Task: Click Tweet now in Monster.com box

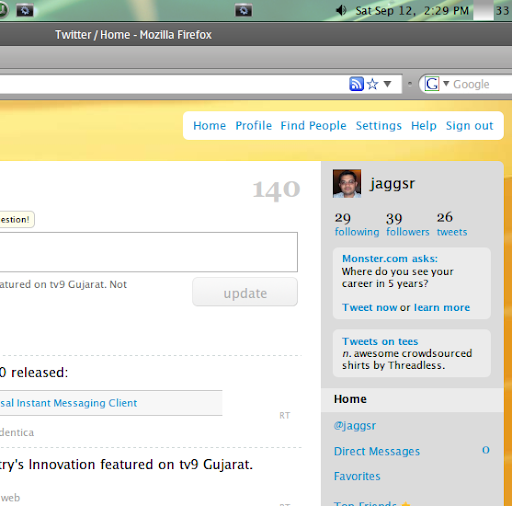Action: tap(369, 307)
